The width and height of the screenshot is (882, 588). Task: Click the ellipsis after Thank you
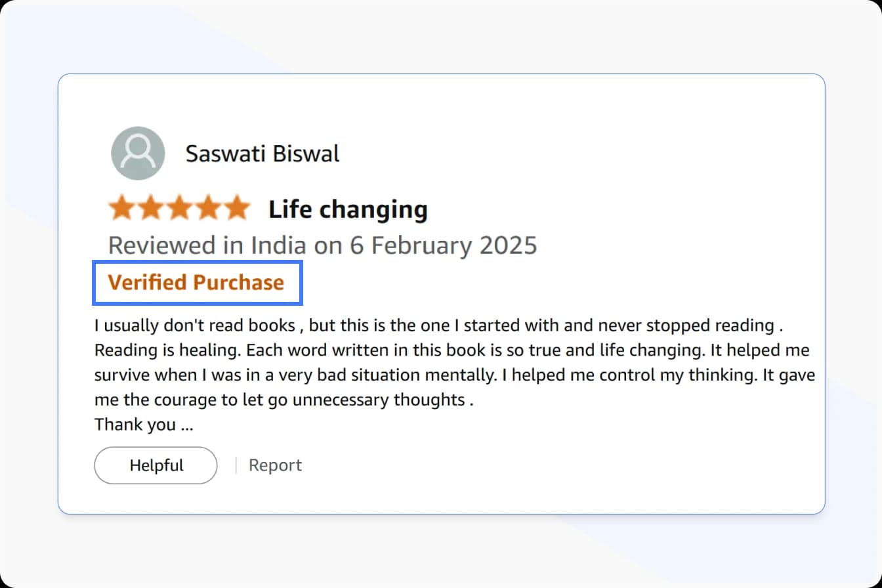[187, 427]
